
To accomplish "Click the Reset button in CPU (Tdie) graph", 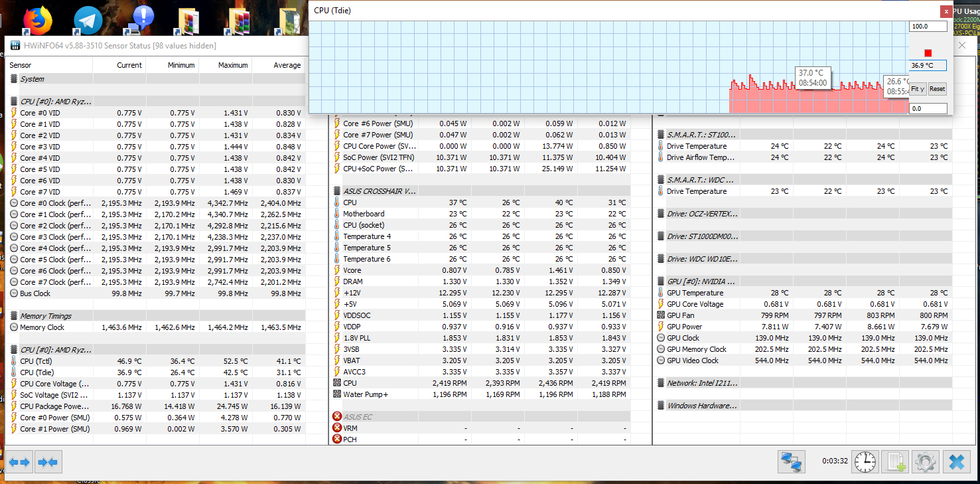I will pyautogui.click(x=938, y=89).
